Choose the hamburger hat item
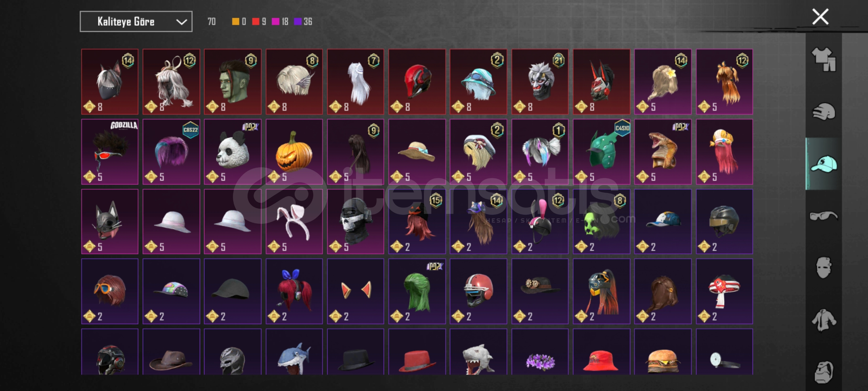Screen dimensions: 868x391 (663, 352)
